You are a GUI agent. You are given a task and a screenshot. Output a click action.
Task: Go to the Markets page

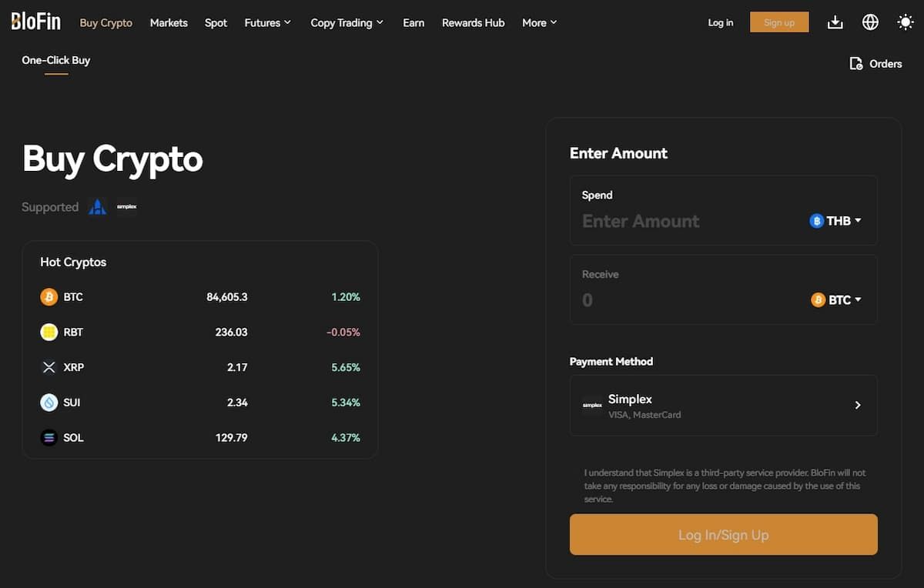pos(169,23)
